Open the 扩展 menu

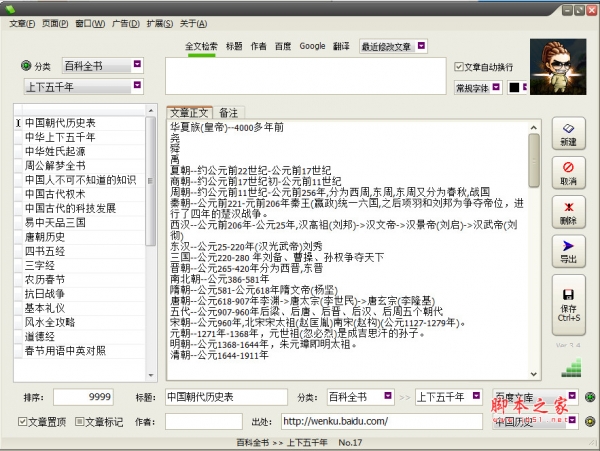point(157,22)
